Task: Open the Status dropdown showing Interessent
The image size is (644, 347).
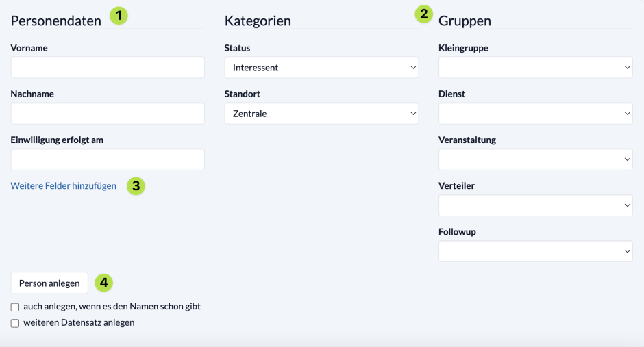Action: [321, 68]
